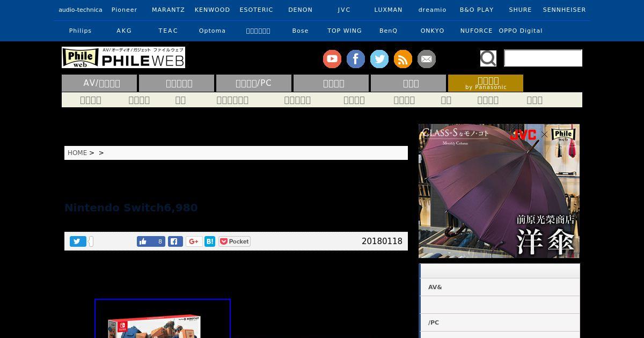
Task: Open the AV/ main navigation tab
Action: [x=99, y=83]
